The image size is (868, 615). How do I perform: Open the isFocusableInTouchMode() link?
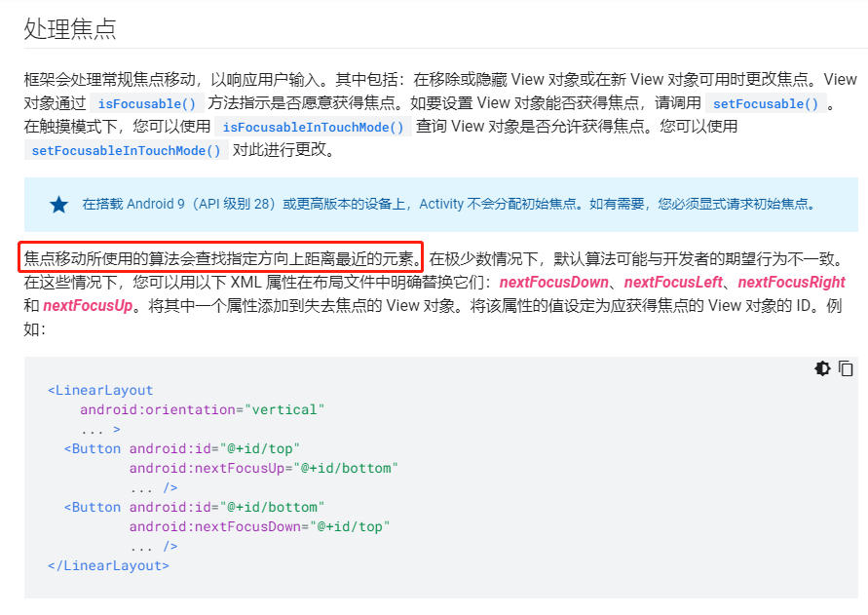313,127
